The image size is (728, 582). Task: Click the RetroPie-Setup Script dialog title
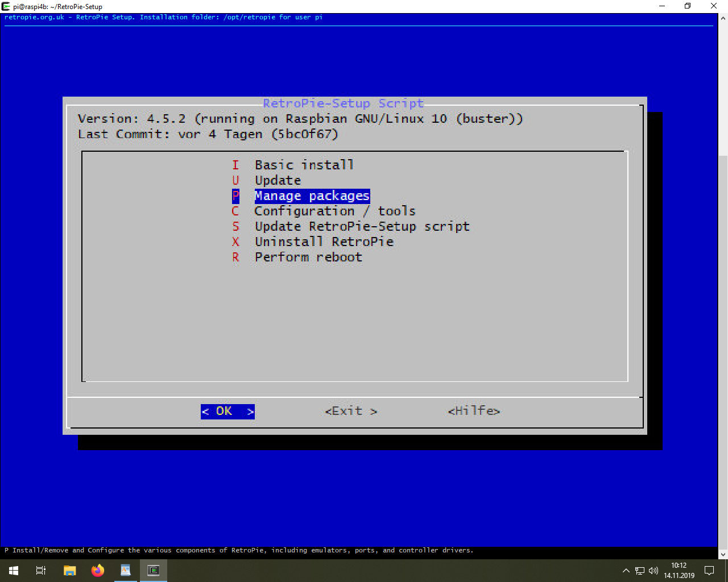[x=344, y=103]
